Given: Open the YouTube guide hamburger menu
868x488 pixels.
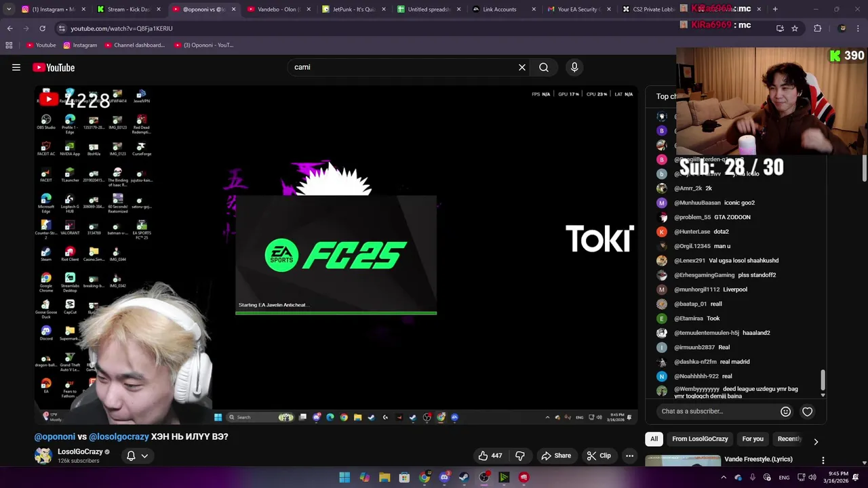Looking at the screenshot, I should tap(16, 67).
